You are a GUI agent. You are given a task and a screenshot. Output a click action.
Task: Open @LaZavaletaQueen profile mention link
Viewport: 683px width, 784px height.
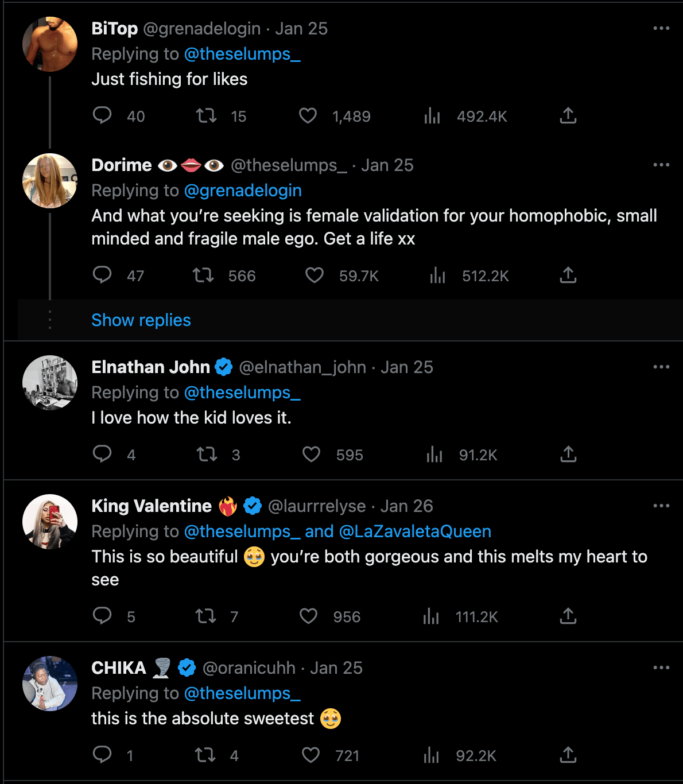point(415,531)
